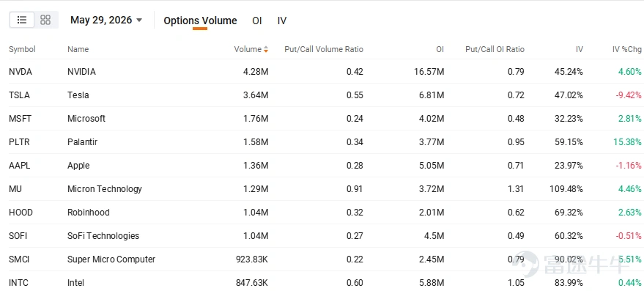
Task: Select the SoFi Technologies name cell
Action: [103, 236]
